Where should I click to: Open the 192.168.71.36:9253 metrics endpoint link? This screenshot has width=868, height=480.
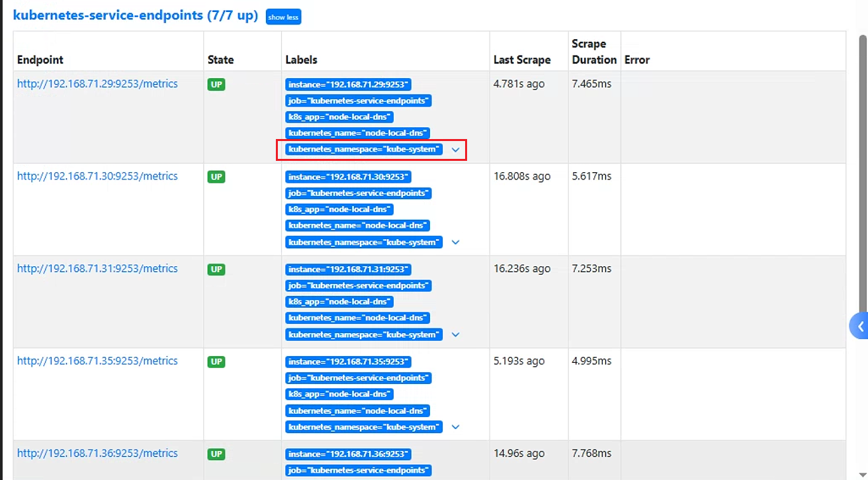tap(97, 454)
